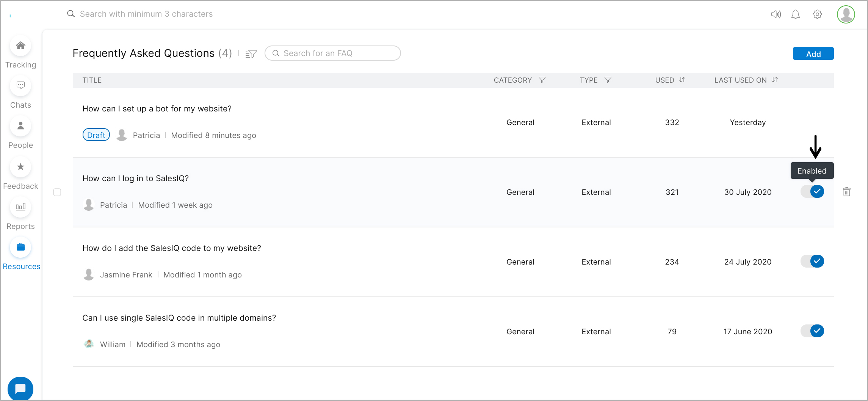
Task: Open the Type column filter
Action: [x=608, y=80]
